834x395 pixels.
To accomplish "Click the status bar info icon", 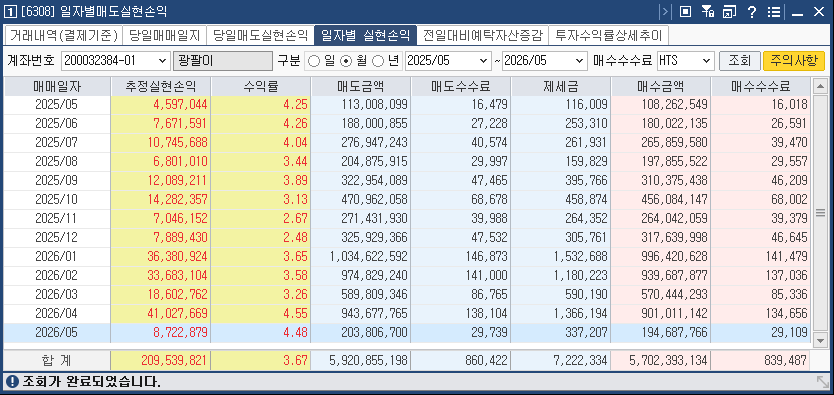I will (11, 381).
